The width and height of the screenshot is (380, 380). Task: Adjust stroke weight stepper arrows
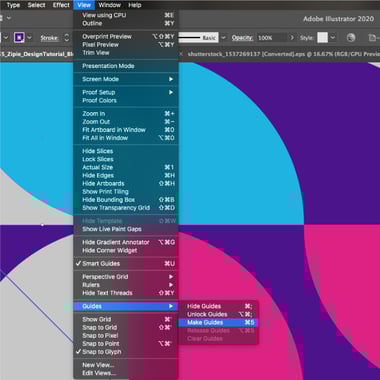[x=67, y=38]
